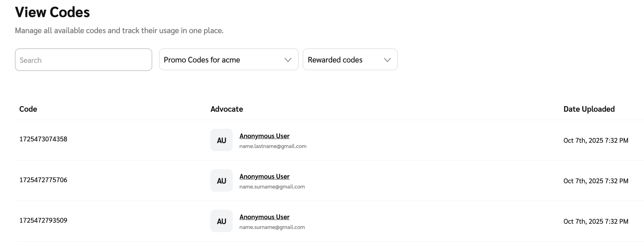
Task: Open the Promo Codes for acme dropdown
Action: 223,60
